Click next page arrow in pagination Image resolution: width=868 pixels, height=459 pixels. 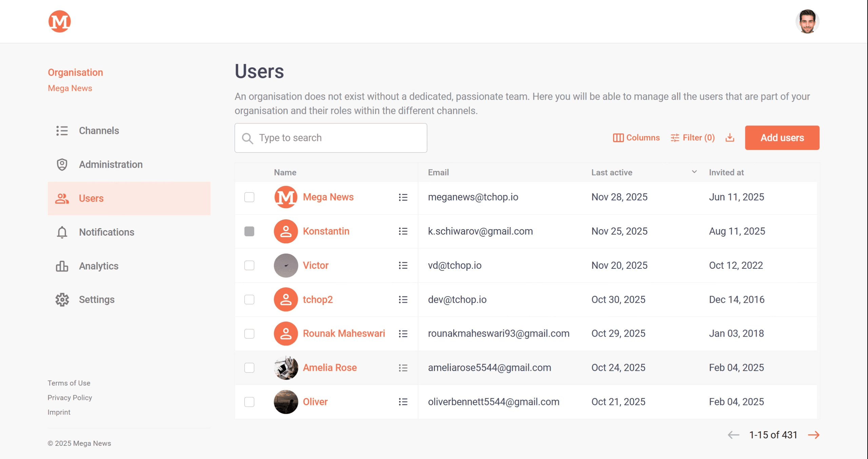(x=813, y=435)
